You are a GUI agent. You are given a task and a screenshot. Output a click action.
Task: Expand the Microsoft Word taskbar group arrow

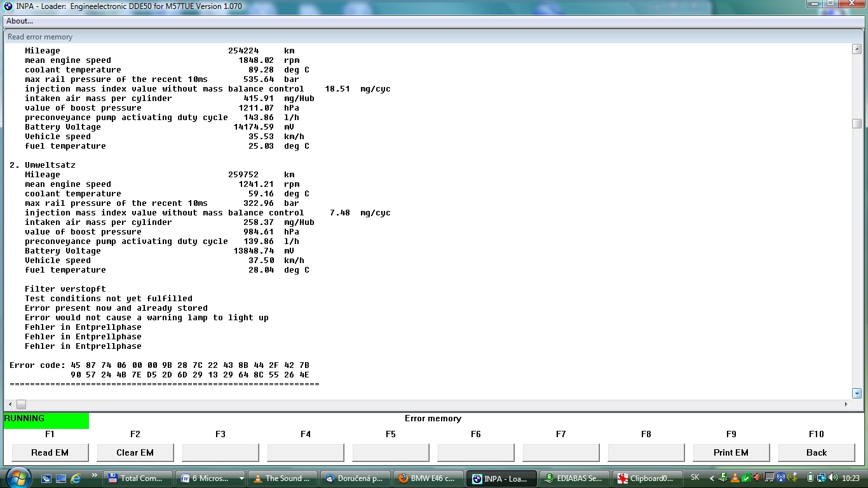(241, 478)
